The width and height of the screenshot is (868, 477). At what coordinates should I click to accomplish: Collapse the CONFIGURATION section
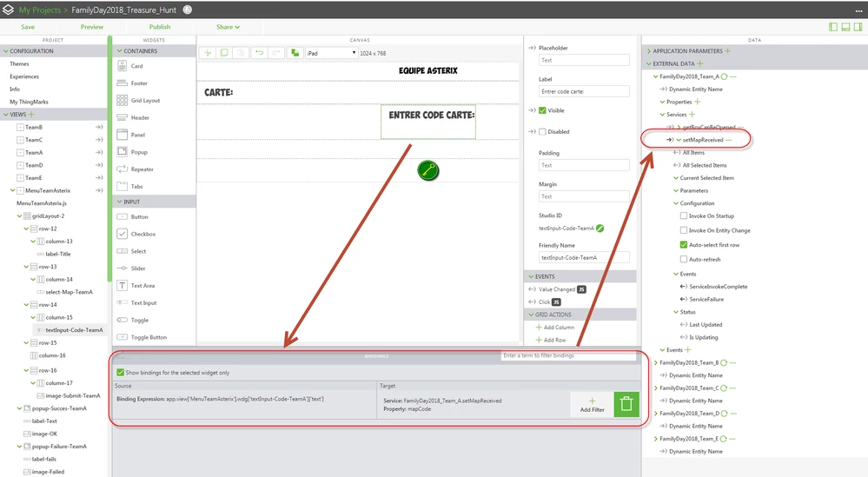(6, 51)
